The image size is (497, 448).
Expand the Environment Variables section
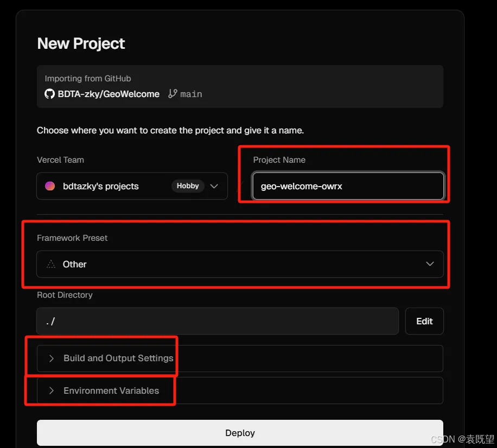point(240,391)
